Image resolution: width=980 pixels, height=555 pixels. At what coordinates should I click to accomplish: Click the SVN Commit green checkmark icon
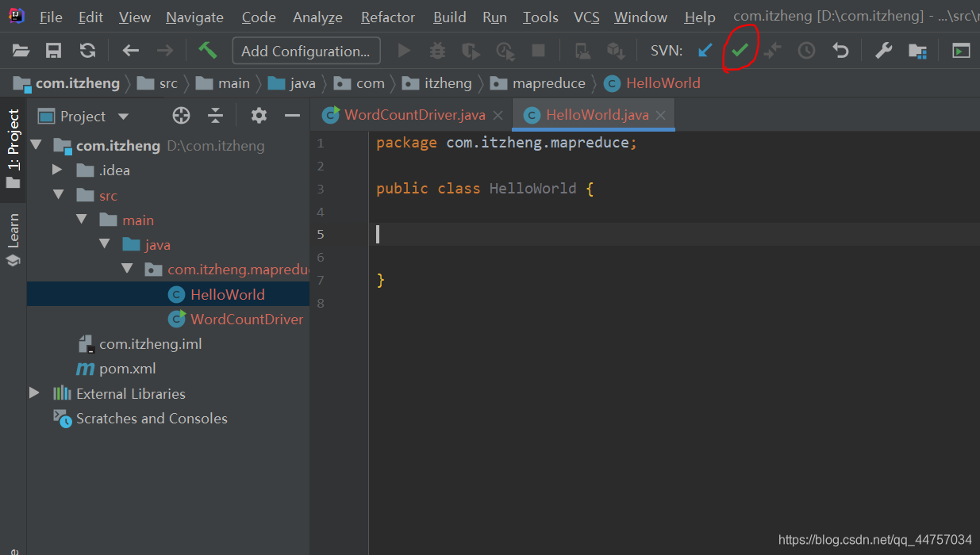[x=740, y=51]
